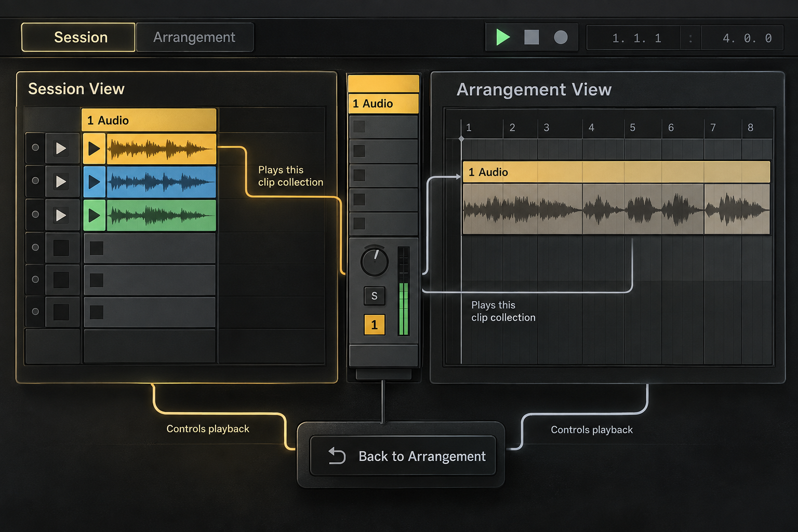Toggle the circle button in the fifth scene row

[x=35, y=280]
